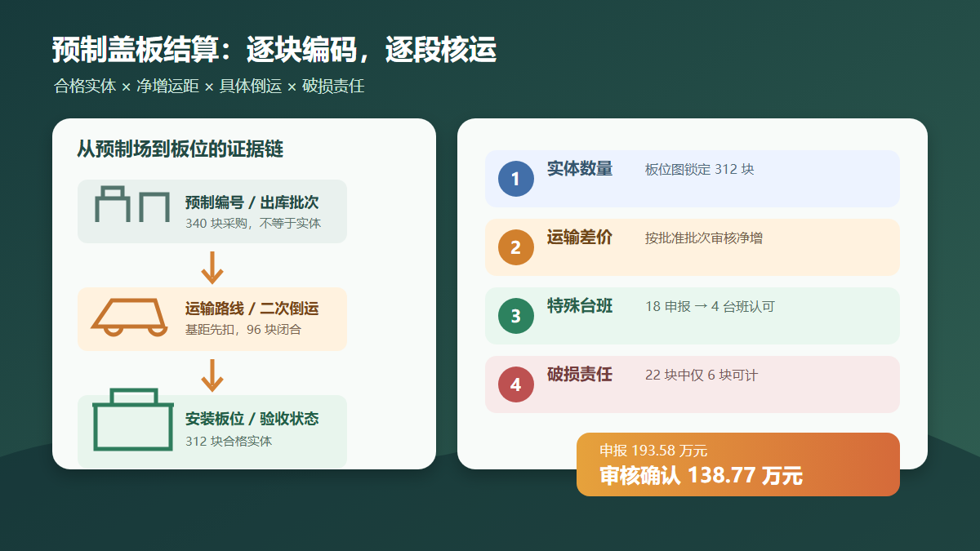The image size is (980, 551).
Task: Click text 板位图锁定 312 块
Action: (699, 170)
